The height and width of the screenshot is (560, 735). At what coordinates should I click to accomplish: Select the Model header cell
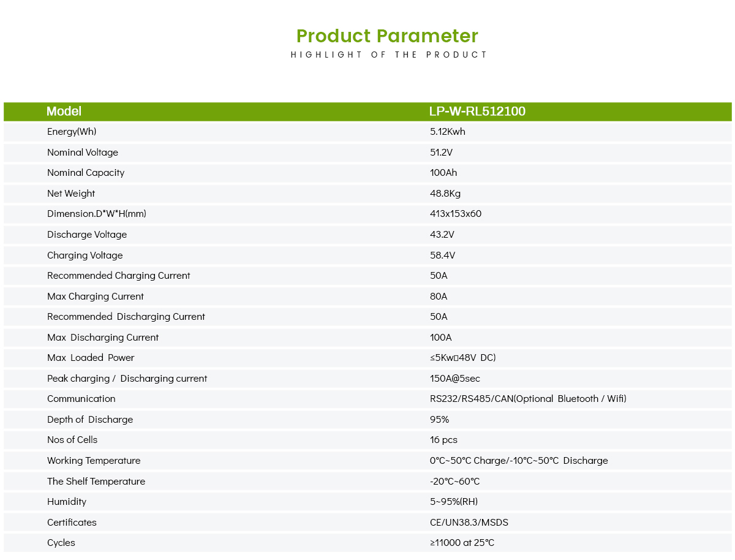point(64,112)
